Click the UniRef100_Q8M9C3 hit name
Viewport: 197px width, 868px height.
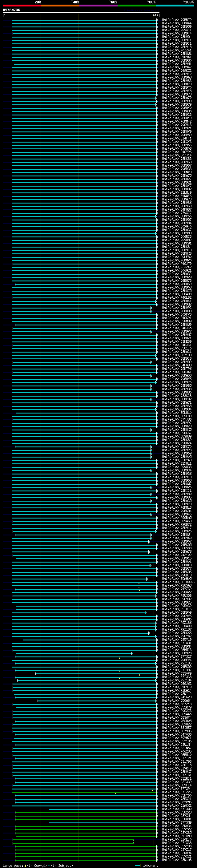point(177,504)
